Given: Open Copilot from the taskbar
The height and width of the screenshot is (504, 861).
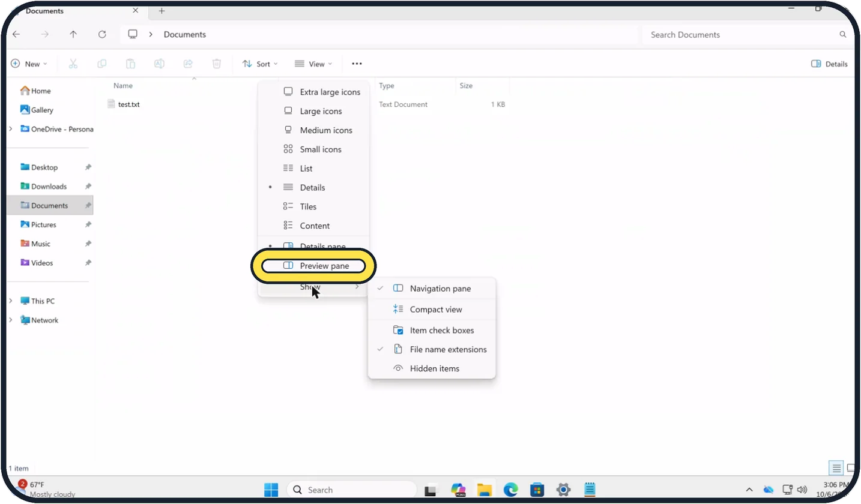Looking at the screenshot, I should [x=458, y=490].
